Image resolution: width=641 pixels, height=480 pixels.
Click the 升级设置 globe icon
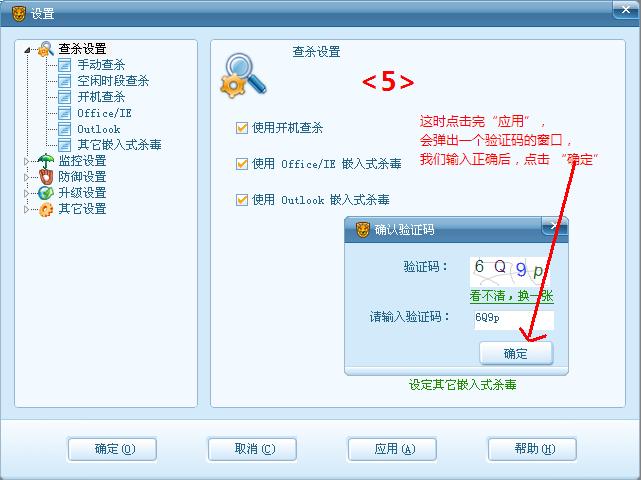pos(46,193)
